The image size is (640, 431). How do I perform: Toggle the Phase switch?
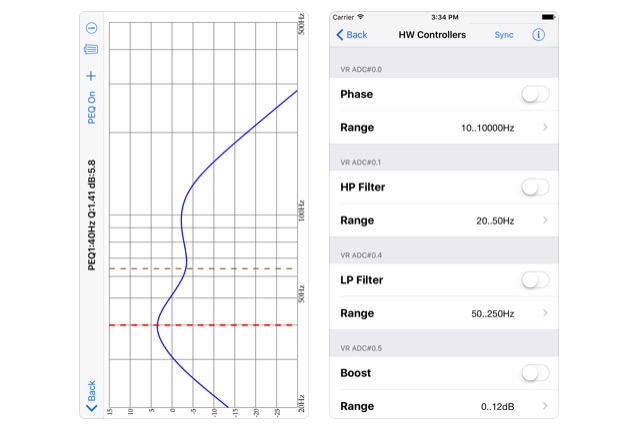pos(535,94)
